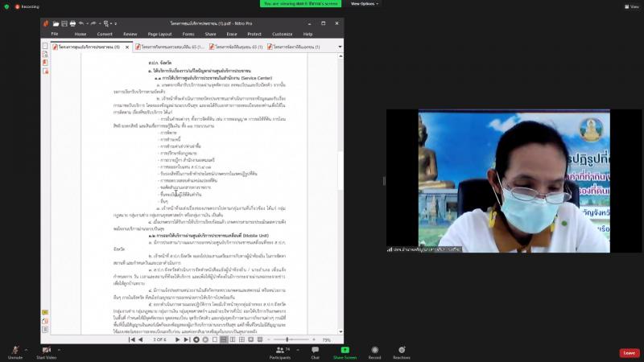Screen dimensions: 644x362
Task: Open a file with the folder icon
Action: tap(56, 24)
